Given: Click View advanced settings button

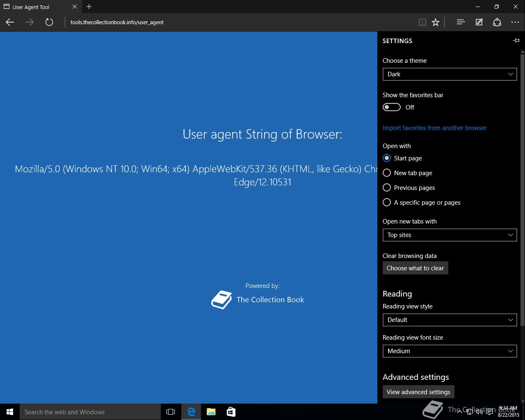Looking at the screenshot, I should point(418,392).
